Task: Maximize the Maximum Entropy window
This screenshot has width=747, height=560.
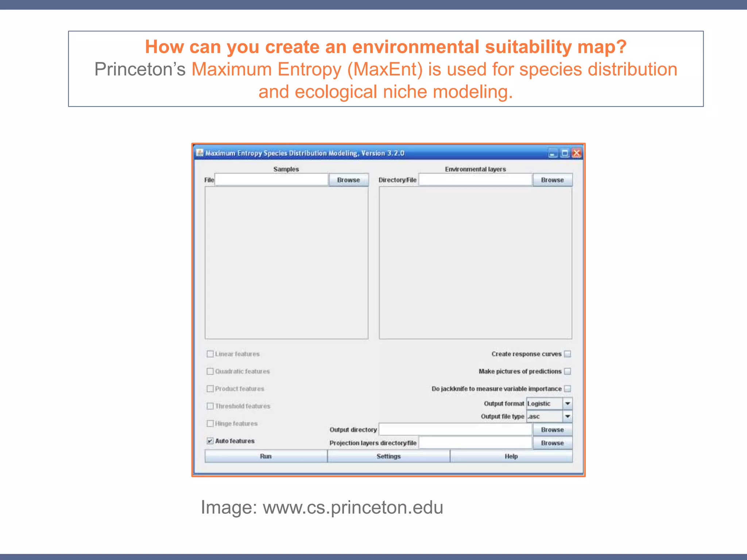Action: [565, 153]
